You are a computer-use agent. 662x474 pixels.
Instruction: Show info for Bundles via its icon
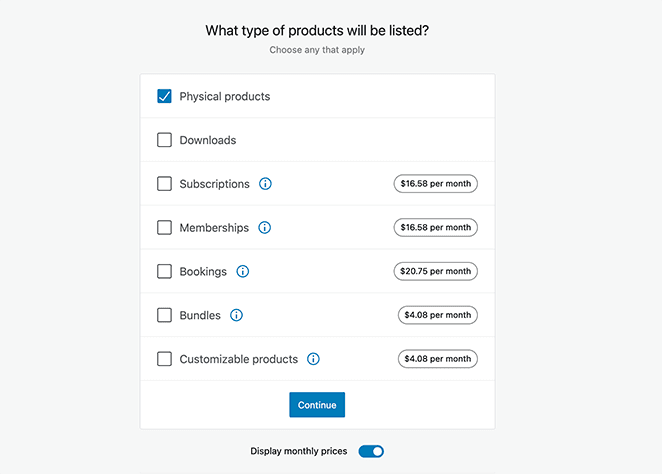tap(237, 315)
